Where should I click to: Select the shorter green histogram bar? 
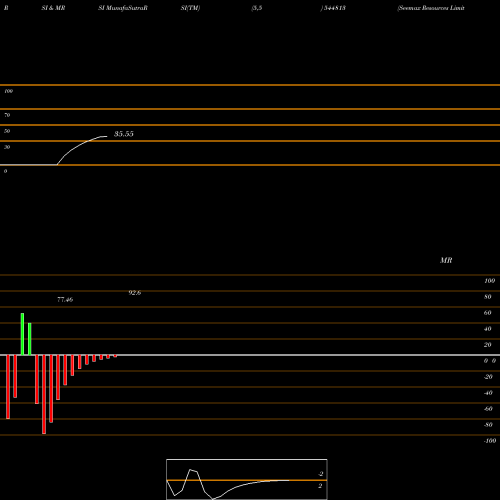coord(30,339)
